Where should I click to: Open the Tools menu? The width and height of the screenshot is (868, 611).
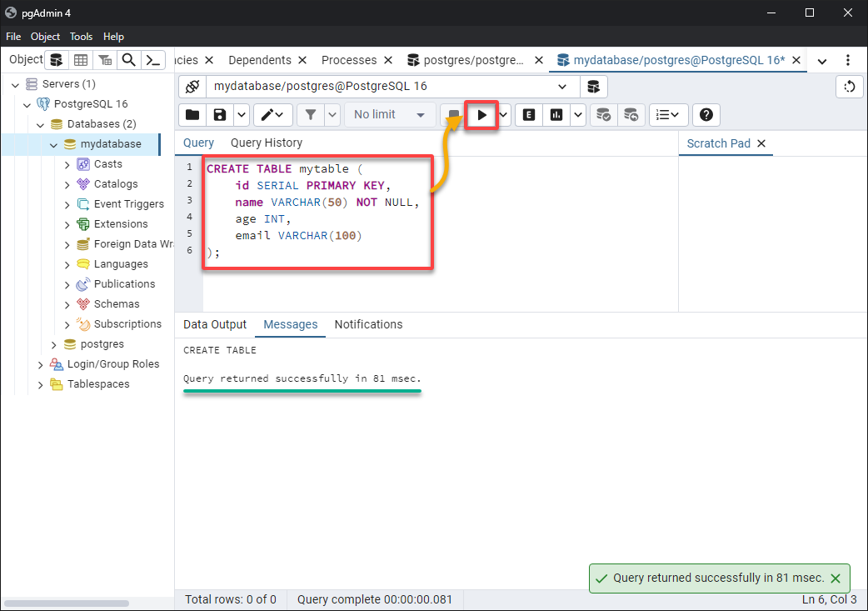(81, 37)
